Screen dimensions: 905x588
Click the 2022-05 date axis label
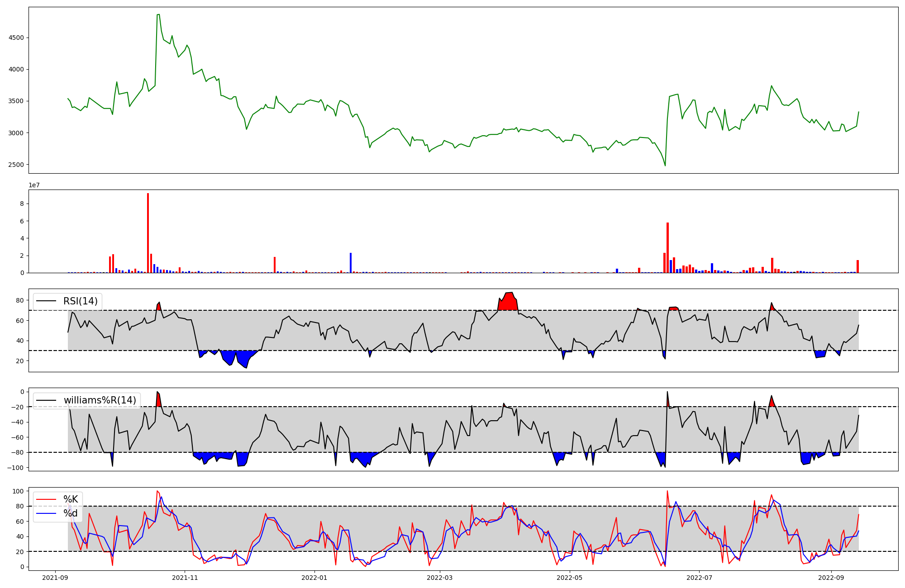pyautogui.click(x=569, y=578)
